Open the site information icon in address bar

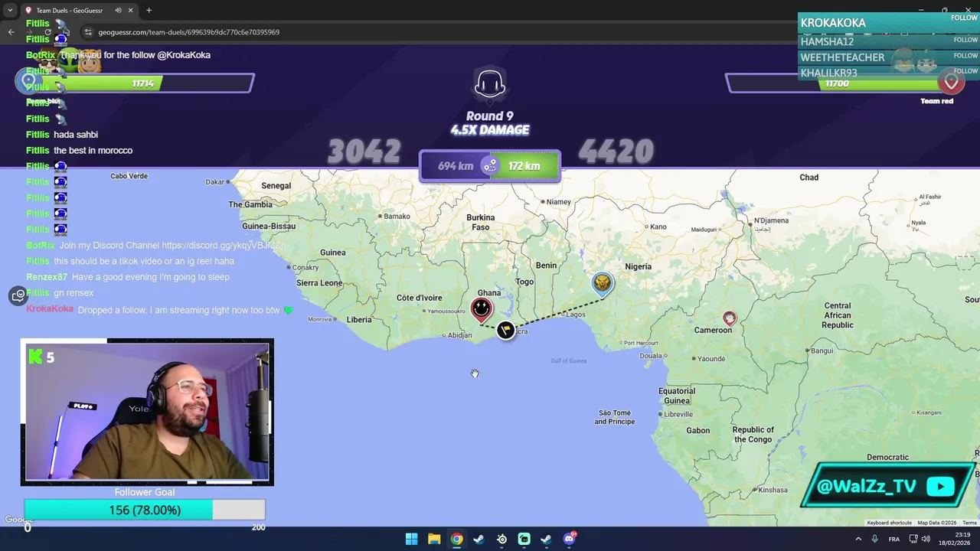click(x=87, y=32)
